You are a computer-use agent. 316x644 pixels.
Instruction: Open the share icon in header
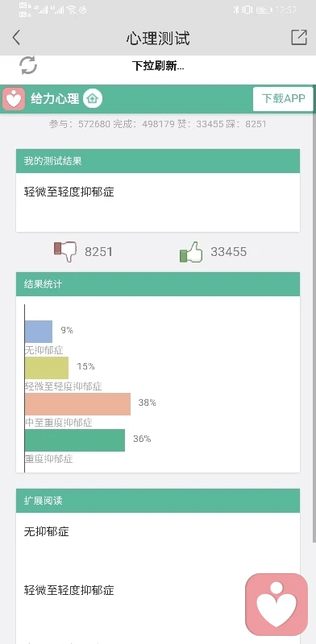pos(299,37)
